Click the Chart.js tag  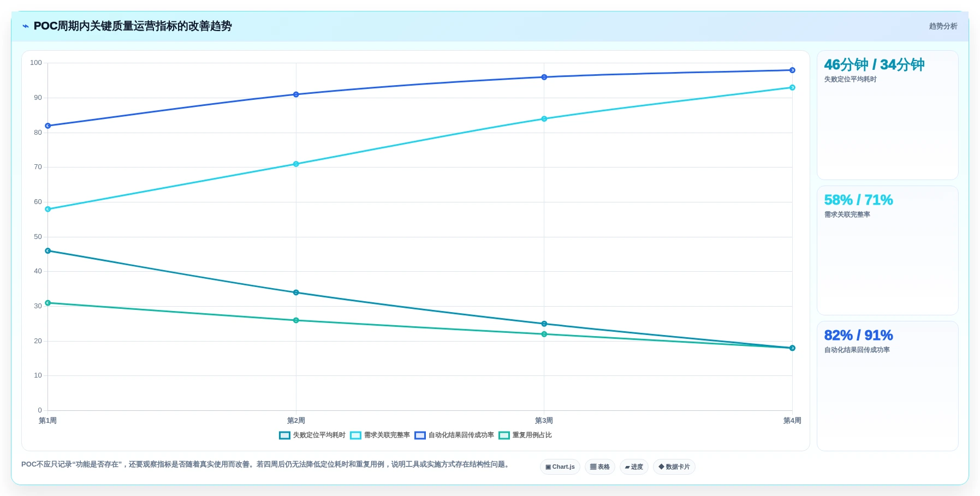[560, 467]
